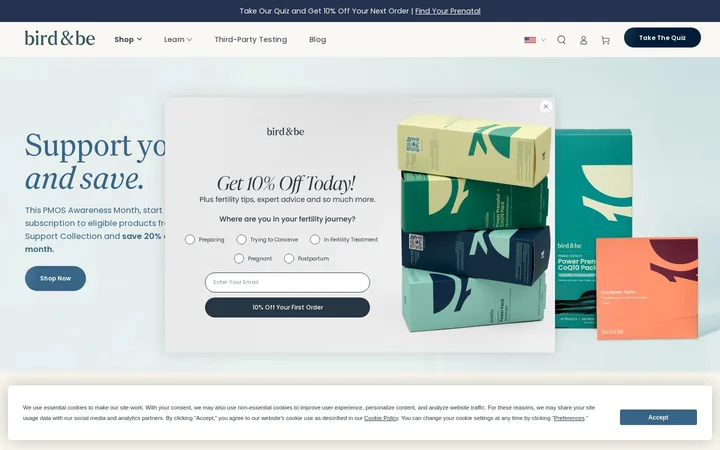Close the 10% off popup
The height and width of the screenshot is (450, 720).
pos(546,107)
